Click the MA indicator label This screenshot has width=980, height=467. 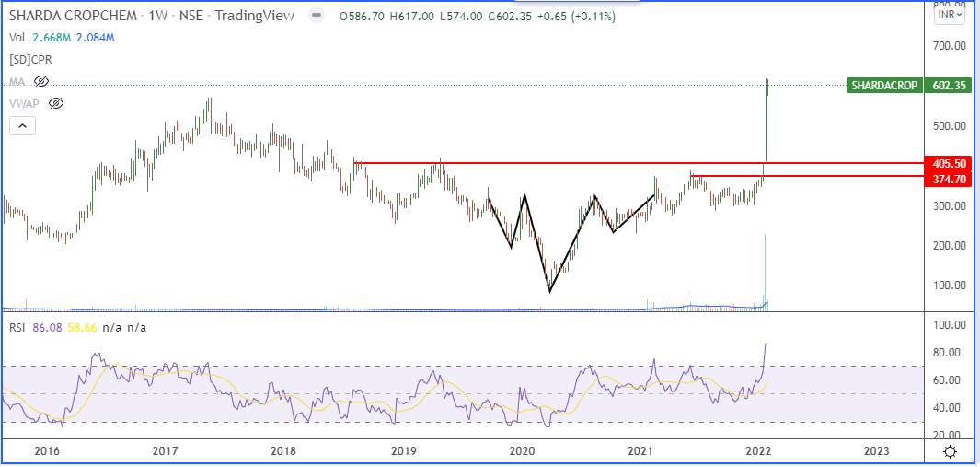17,81
